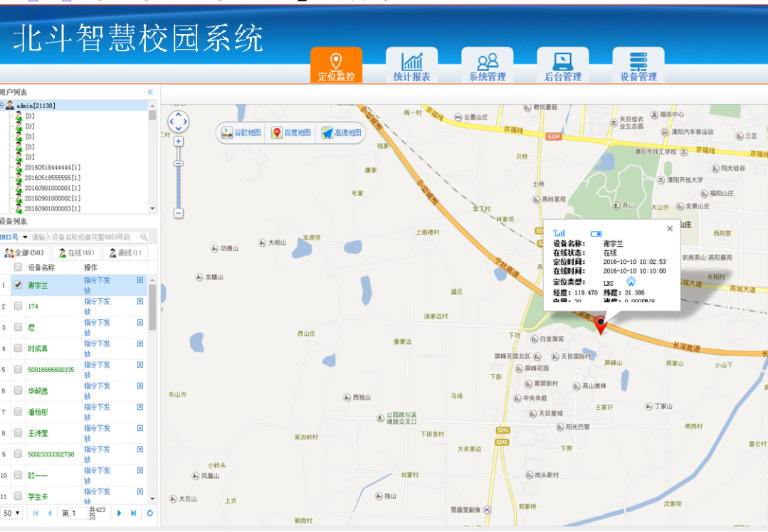This screenshot has height=532, width=768.
Task: Click the detail icon in 50016666600335 row
Action: (x=140, y=365)
